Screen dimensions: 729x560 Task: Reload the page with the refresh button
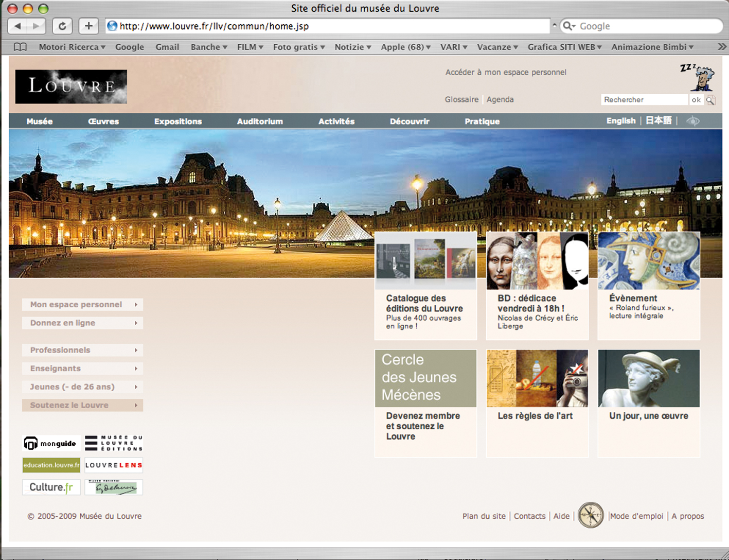(62, 26)
